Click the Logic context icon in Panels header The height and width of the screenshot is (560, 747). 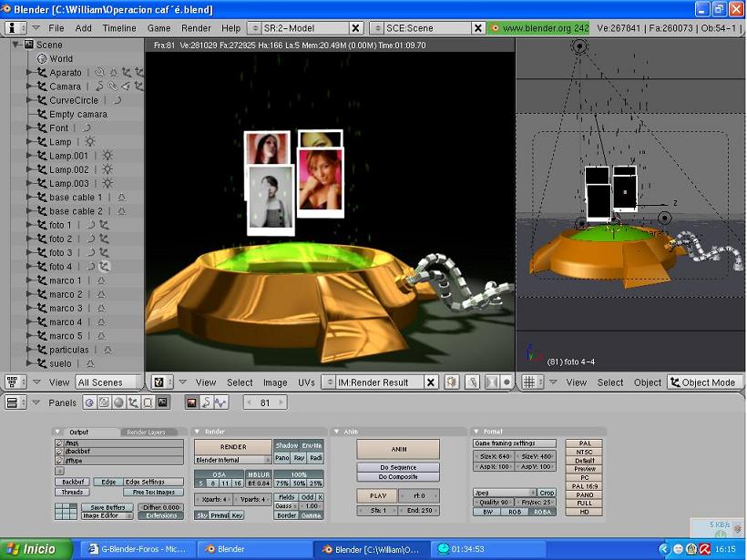pos(89,402)
